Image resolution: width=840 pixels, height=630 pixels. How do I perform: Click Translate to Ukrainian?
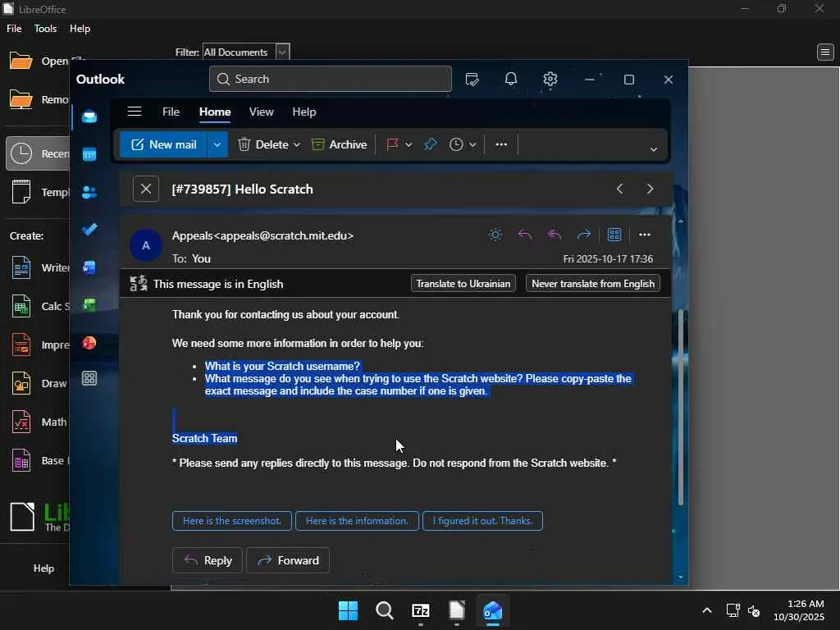[x=463, y=283]
